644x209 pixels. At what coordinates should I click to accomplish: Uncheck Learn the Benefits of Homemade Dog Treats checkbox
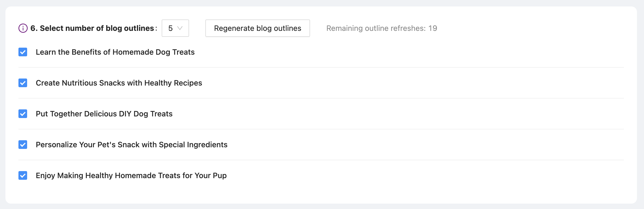coord(23,52)
